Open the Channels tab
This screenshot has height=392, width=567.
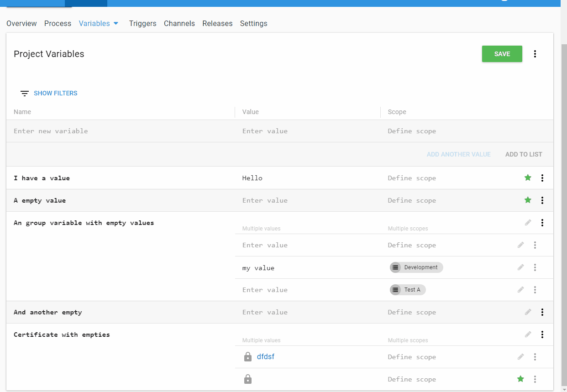point(179,23)
